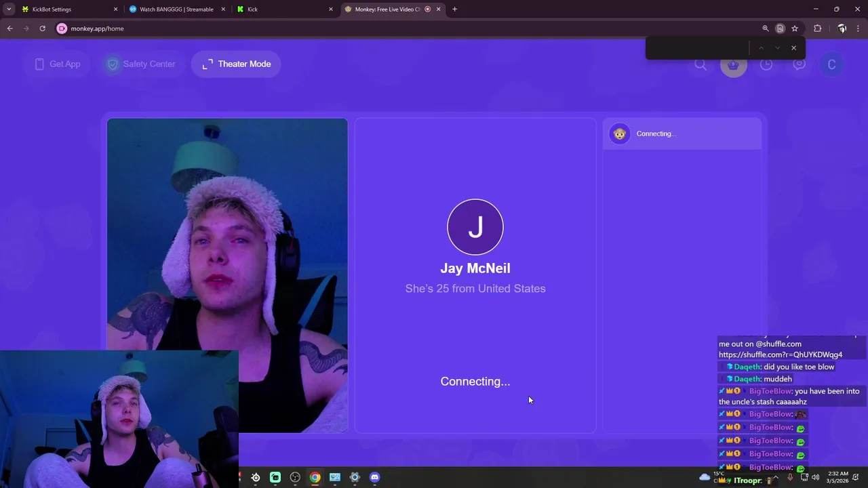This screenshot has width=868, height=488.
Task: Click the microphone tray icon
Action: click(790, 477)
